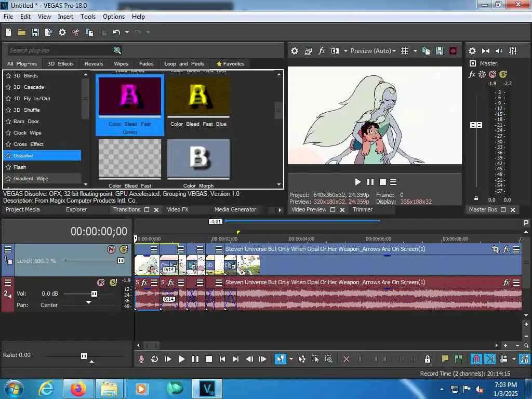
Task: Toggle Solo on video track 1
Action: (x=124, y=249)
